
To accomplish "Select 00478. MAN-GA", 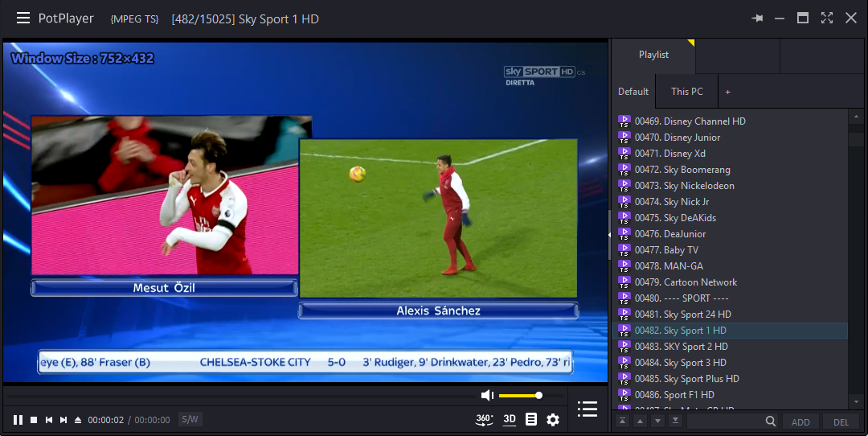I will point(731,265).
